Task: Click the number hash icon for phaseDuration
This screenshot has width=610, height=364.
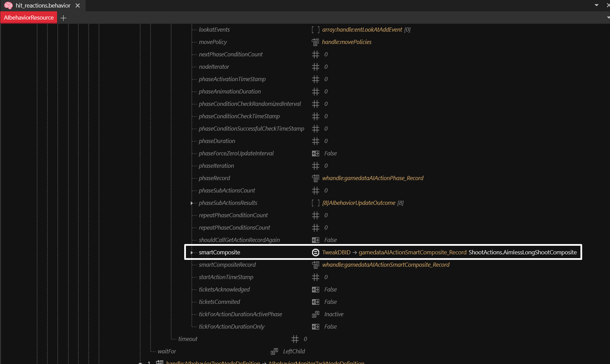Action: point(315,141)
